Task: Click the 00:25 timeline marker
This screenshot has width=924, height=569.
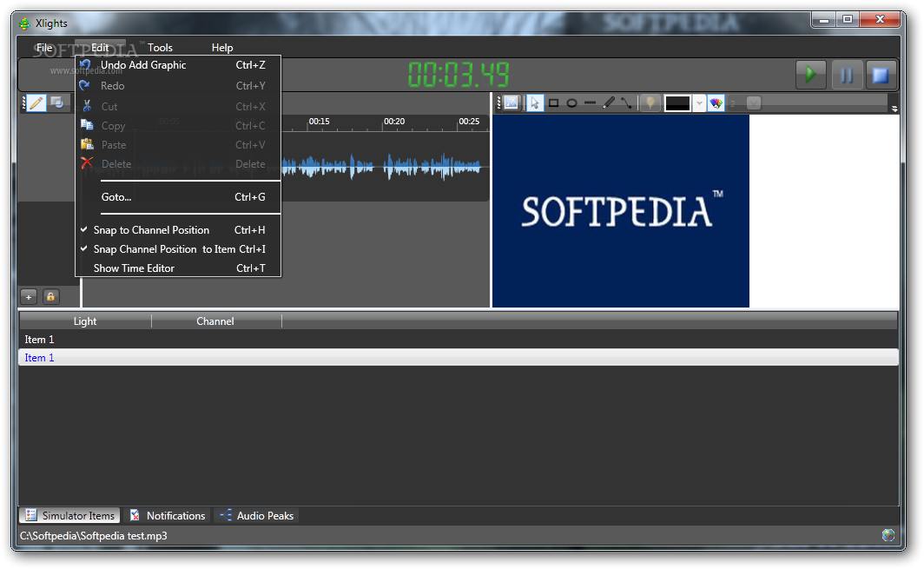Action: point(469,122)
